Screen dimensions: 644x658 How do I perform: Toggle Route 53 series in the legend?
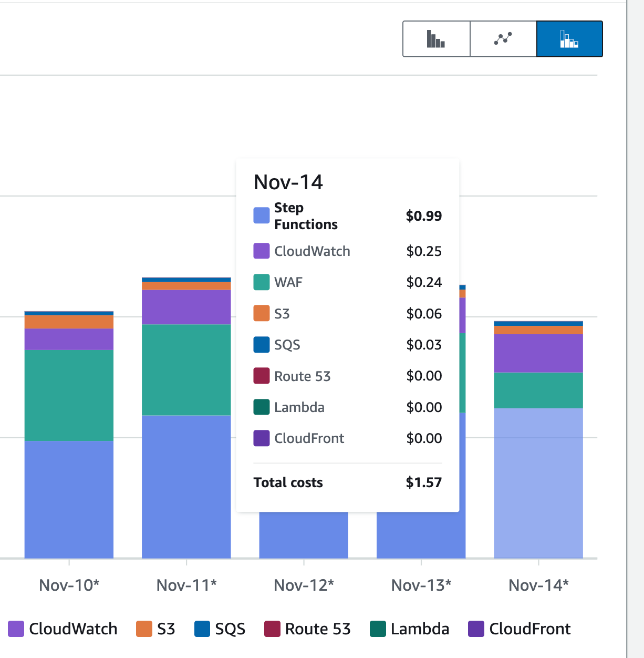[x=307, y=629]
